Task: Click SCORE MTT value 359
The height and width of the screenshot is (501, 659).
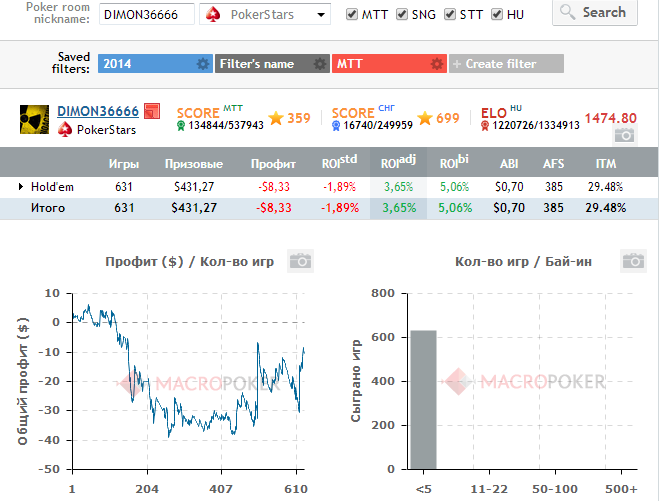Action: tap(299, 118)
